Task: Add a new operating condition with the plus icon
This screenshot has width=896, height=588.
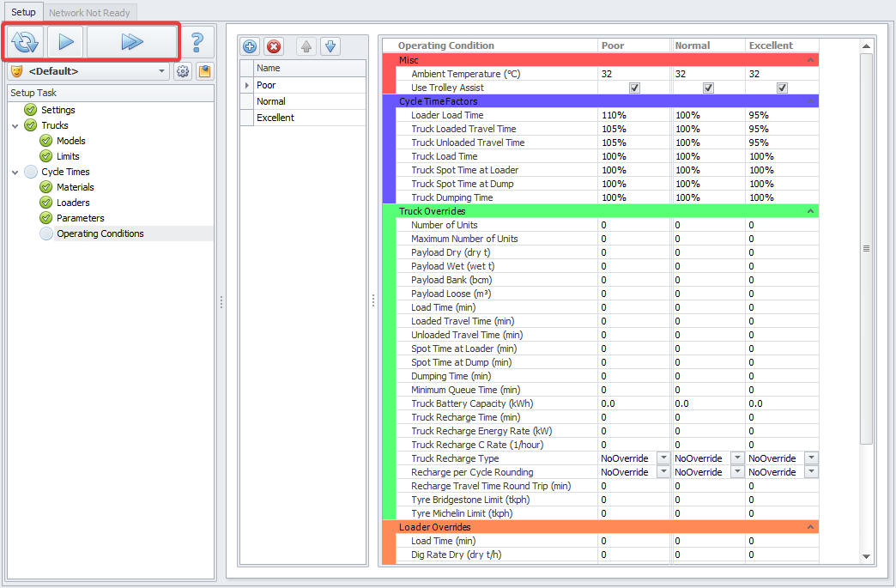Action: (251, 46)
